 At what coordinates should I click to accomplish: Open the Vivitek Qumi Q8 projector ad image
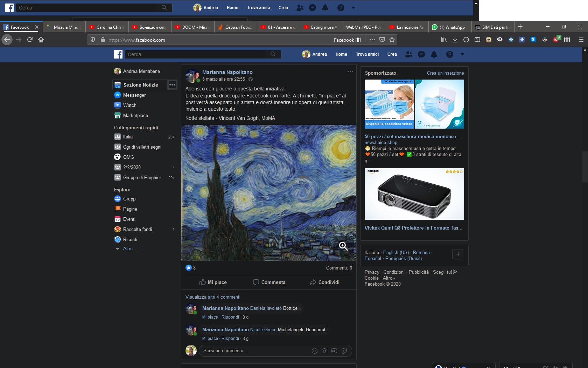coord(414,194)
